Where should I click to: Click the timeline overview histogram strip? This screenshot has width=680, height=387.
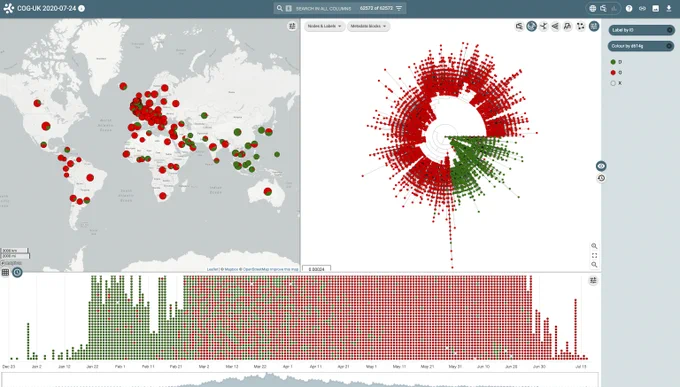coord(300,380)
